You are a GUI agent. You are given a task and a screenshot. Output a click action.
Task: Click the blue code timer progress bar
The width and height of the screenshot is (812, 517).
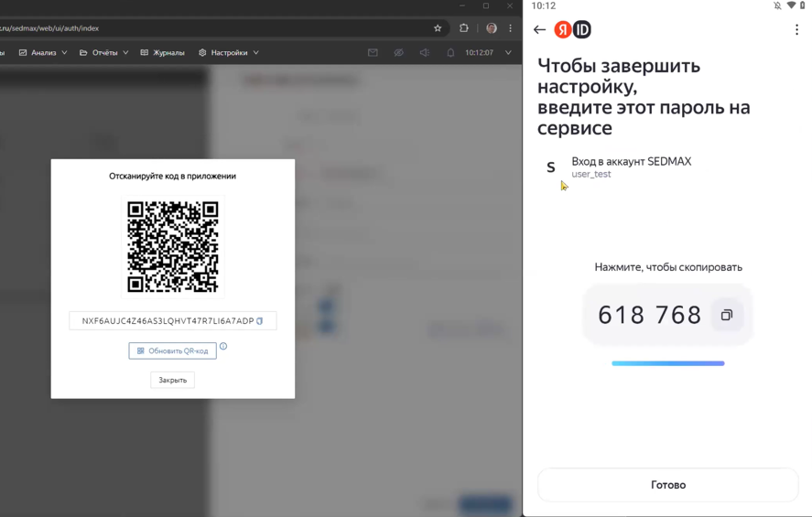click(668, 363)
